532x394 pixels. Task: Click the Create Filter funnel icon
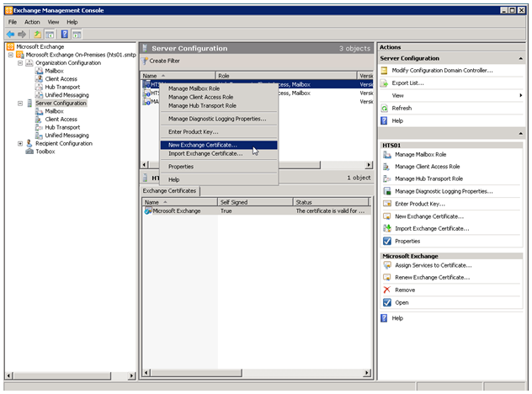click(145, 61)
